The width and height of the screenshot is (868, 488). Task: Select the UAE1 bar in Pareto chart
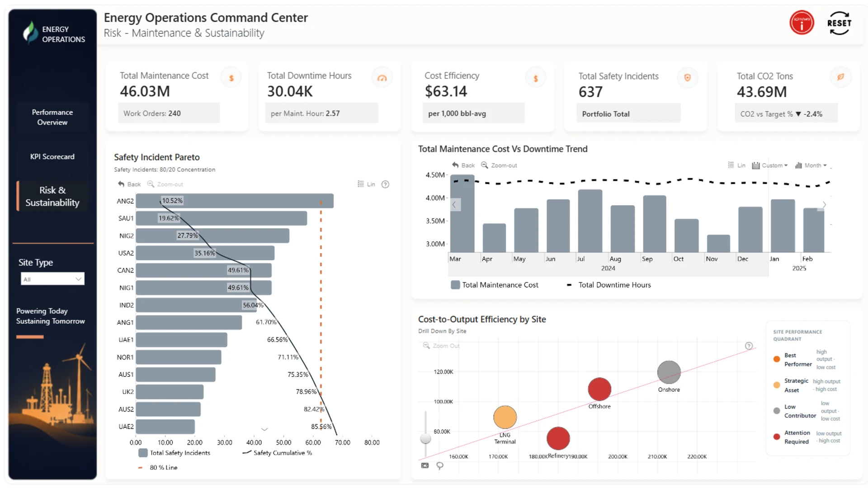tap(182, 340)
